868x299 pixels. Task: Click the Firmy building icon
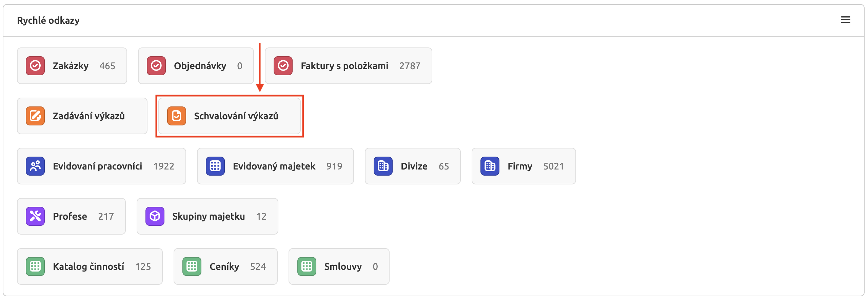point(490,166)
